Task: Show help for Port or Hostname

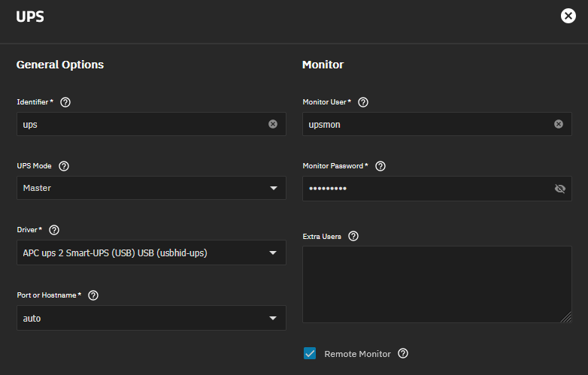Action: coord(93,295)
